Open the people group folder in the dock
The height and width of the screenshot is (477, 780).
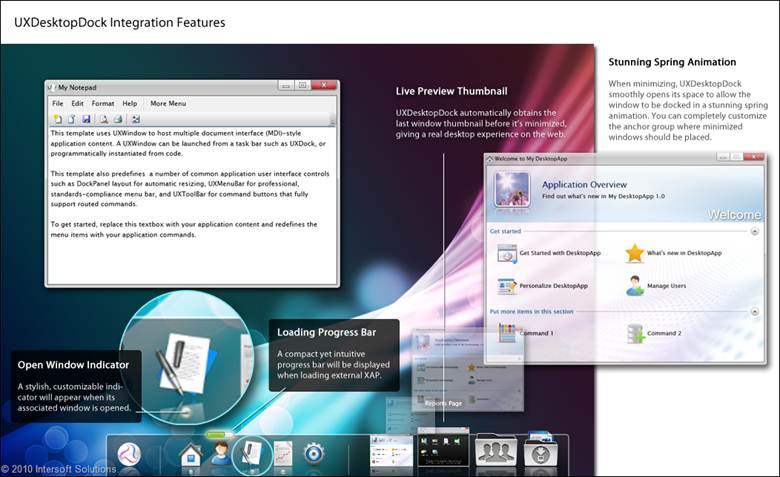click(496, 450)
